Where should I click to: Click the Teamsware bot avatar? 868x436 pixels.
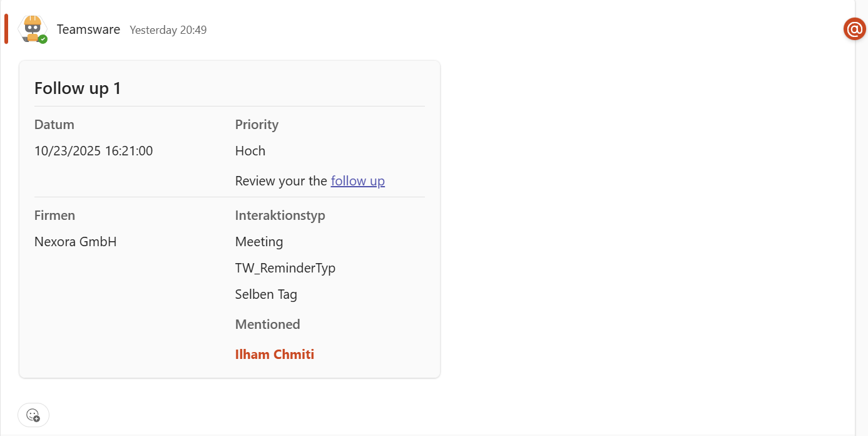point(32,29)
